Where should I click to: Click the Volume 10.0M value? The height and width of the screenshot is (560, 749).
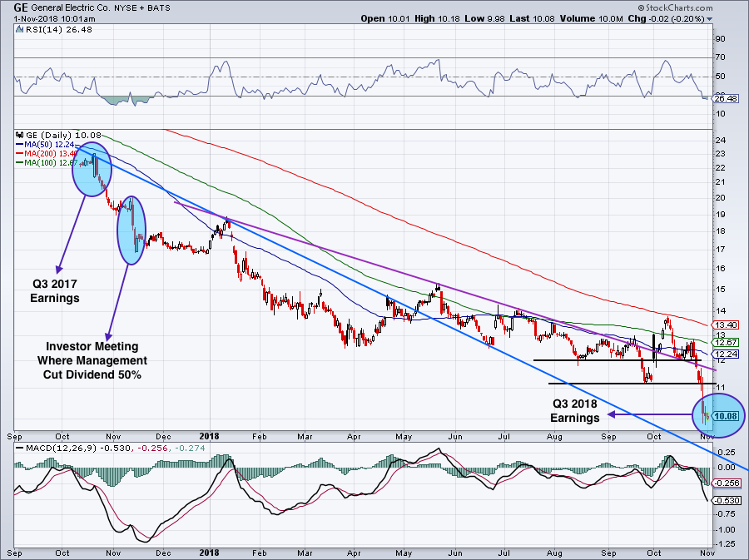[x=592, y=18]
